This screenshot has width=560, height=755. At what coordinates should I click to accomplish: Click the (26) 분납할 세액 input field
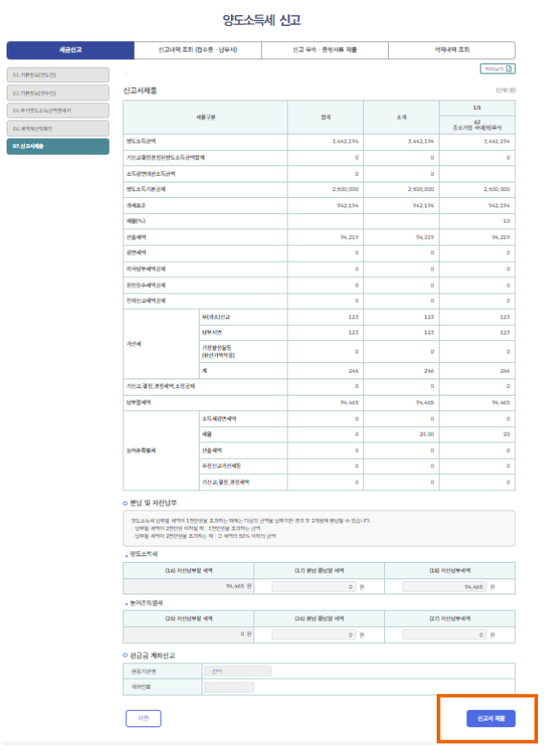coord(314,635)
